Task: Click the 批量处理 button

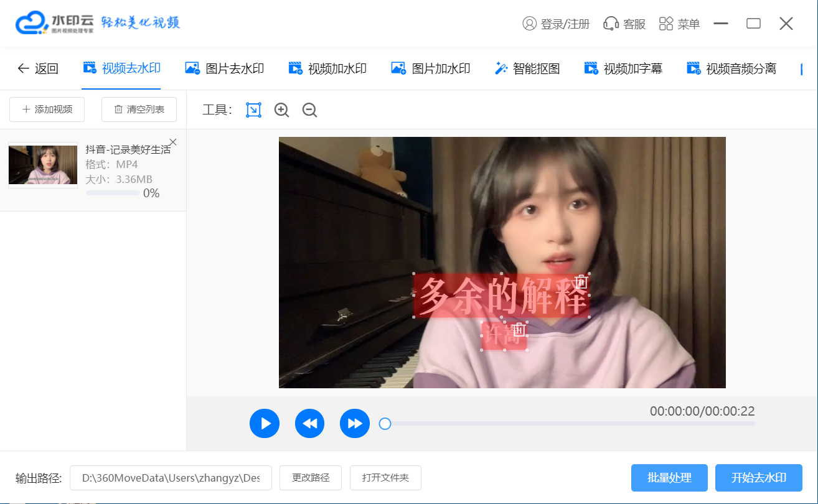Action: click(x=669, y=478)
